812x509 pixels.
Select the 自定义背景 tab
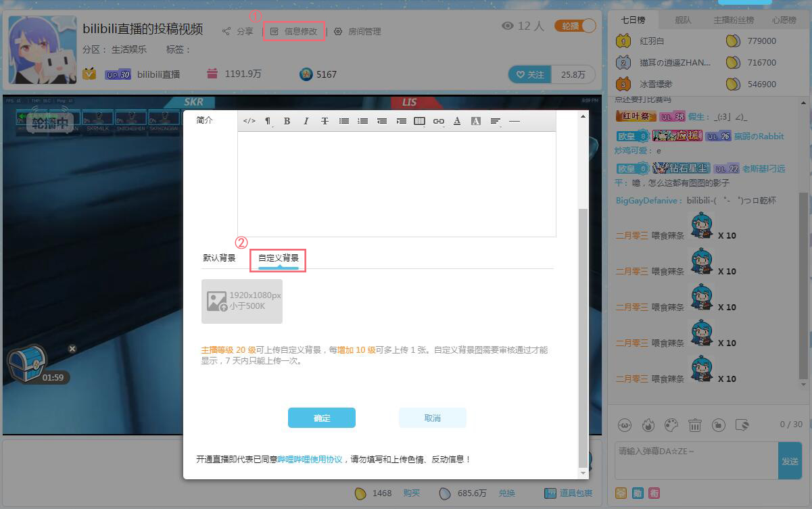coord(279,258)
